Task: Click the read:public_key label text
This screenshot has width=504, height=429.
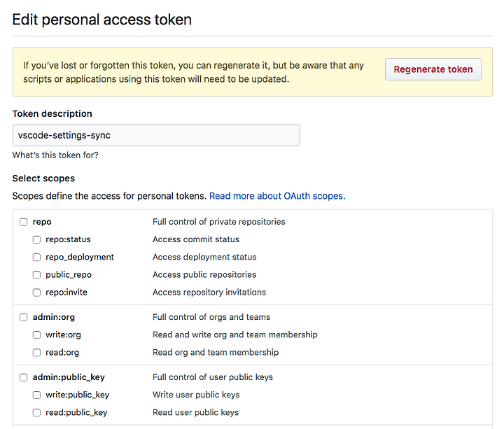Action: 76,412
